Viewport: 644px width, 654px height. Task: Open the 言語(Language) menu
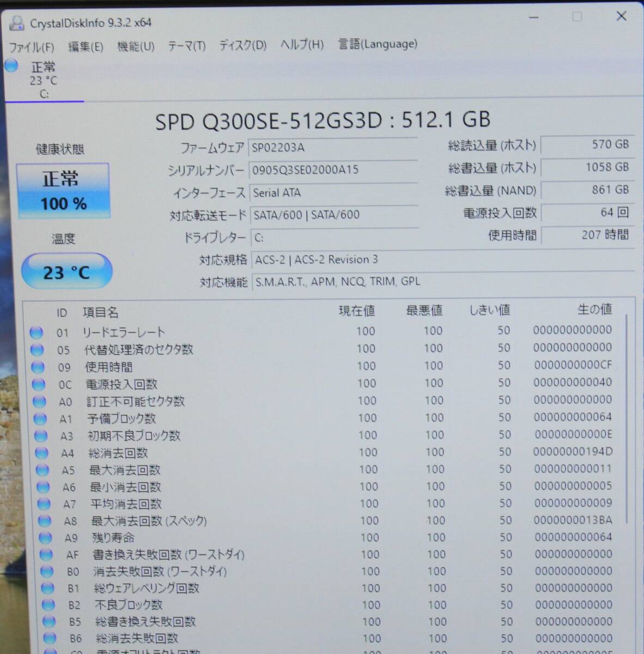pos(378,44)
